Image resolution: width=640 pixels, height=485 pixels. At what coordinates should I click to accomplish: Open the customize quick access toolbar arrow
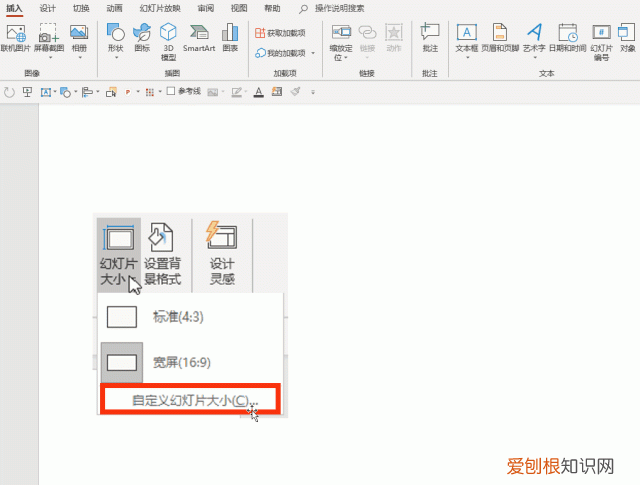coord(313,92)
